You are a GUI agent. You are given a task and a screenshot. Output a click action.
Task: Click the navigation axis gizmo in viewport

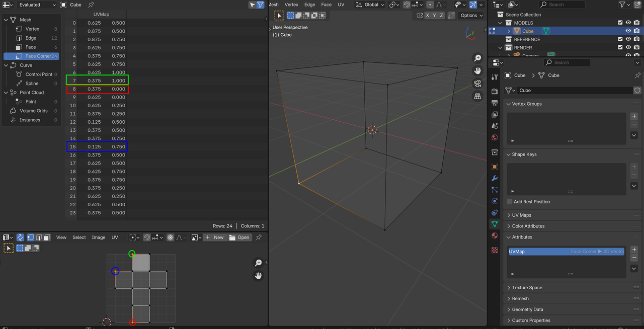(470, 33)
